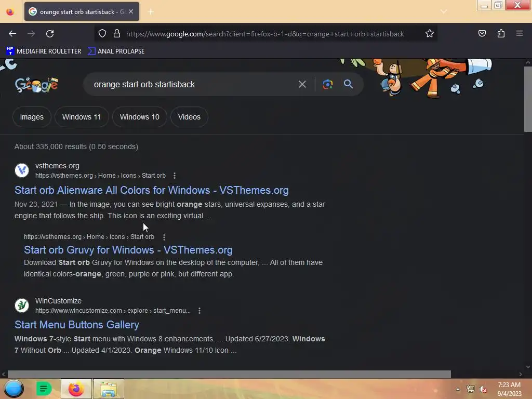Open Start Menu Buttons Gallery result
Viewport: 532px width, 399px height.
(x=77, y=325)
